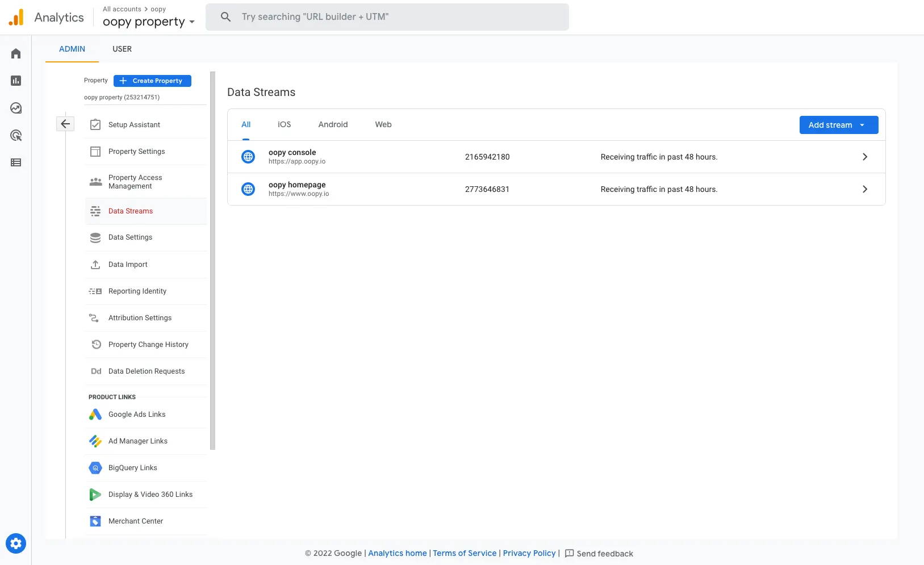Open the Home icon in left sidebar
This screenshot has width=924, height=565.
pos(16,53)
